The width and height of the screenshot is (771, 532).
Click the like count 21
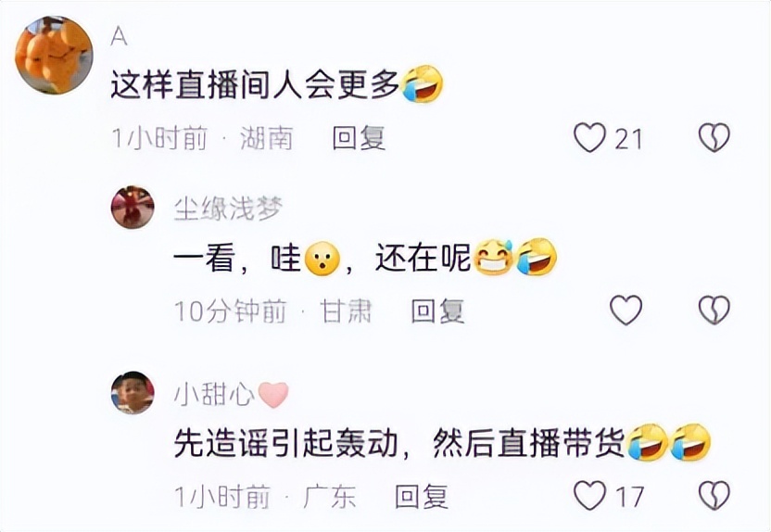click(629, 139)
